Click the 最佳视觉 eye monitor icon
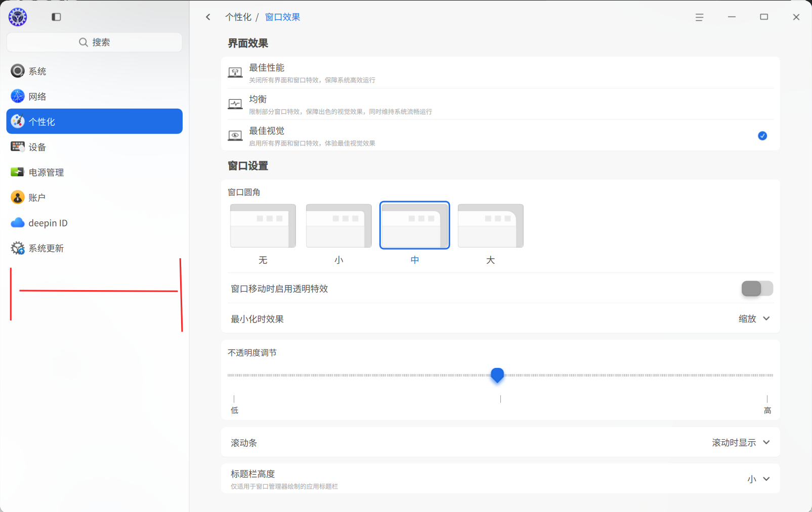The width and height of the screenshot is (812, 512). [x=235, y=135]
